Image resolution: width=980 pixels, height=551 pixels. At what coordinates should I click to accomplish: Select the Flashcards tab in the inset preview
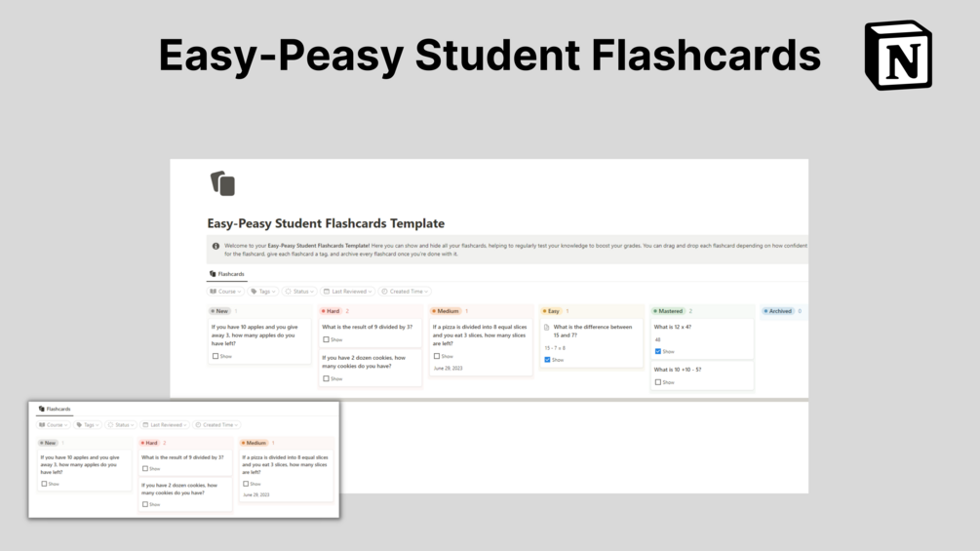point(55,410)
